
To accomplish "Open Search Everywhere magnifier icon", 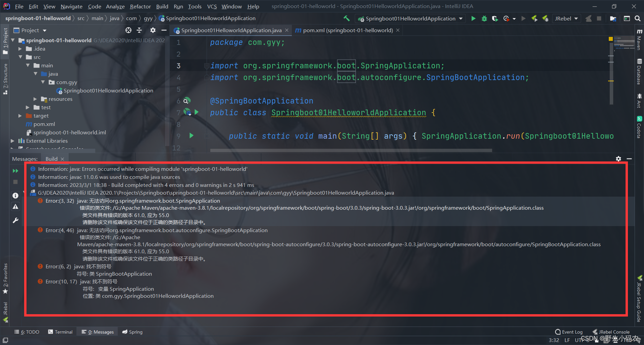I will click(638, 18).
